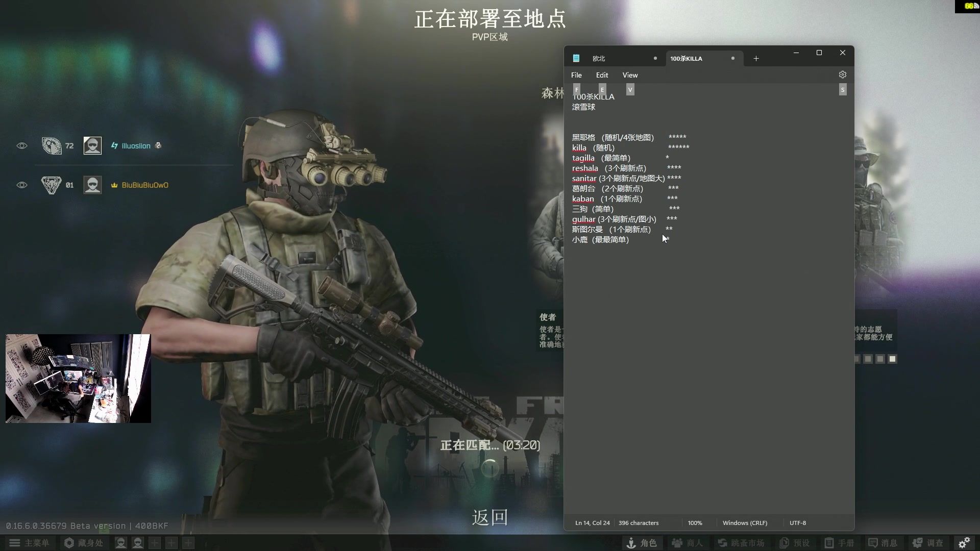
Task: Click the 返回 back button
Action: (x=490, y=517)
